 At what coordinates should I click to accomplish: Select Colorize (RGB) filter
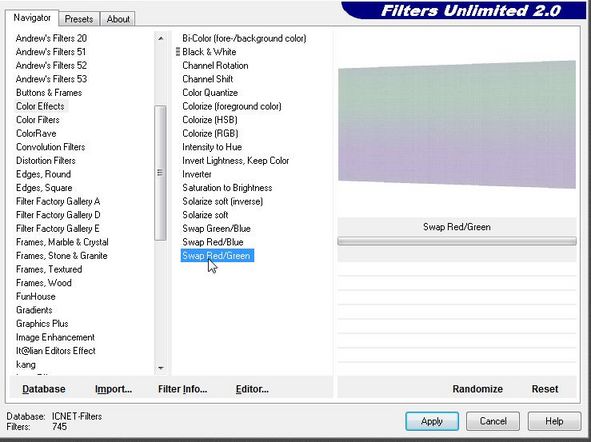(x=210, y=133)
